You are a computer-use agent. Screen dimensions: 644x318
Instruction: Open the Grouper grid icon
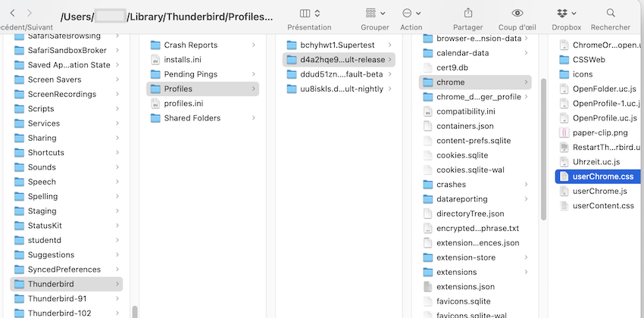(371, 13)
